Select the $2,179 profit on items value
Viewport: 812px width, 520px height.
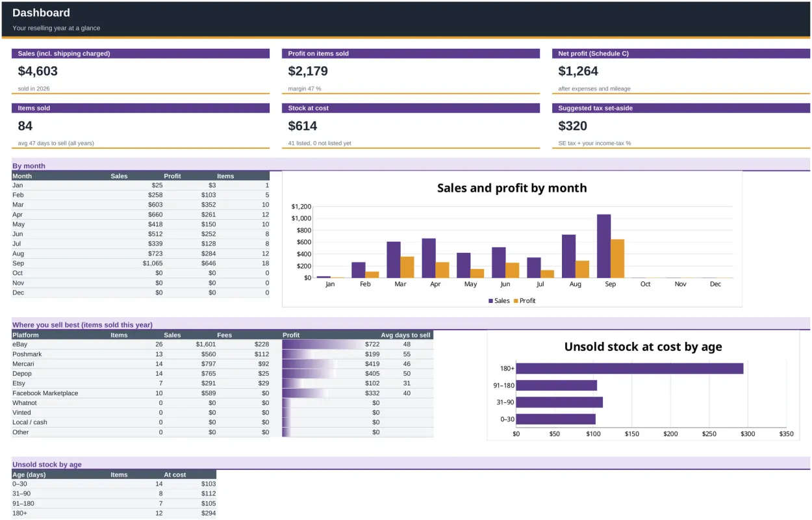coord(308,71)
